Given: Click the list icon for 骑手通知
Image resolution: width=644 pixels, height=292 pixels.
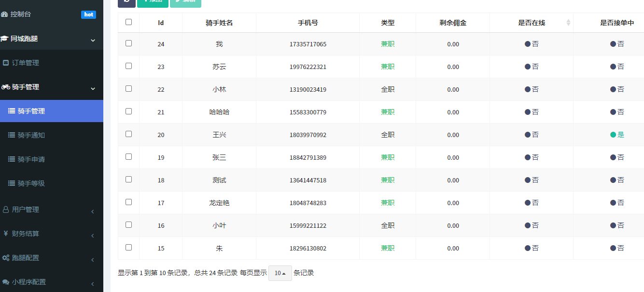Looking at the screenshot, I should [12, 135].
